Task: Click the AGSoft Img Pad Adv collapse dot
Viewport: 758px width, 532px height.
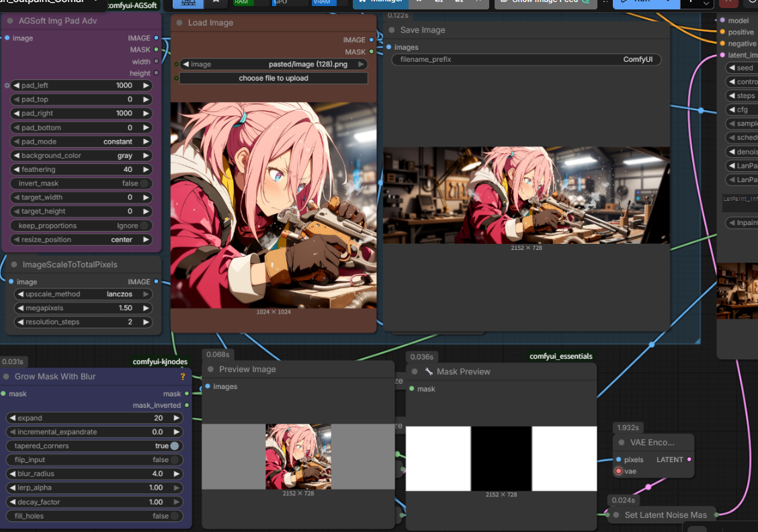Action: tap(10, 21)
